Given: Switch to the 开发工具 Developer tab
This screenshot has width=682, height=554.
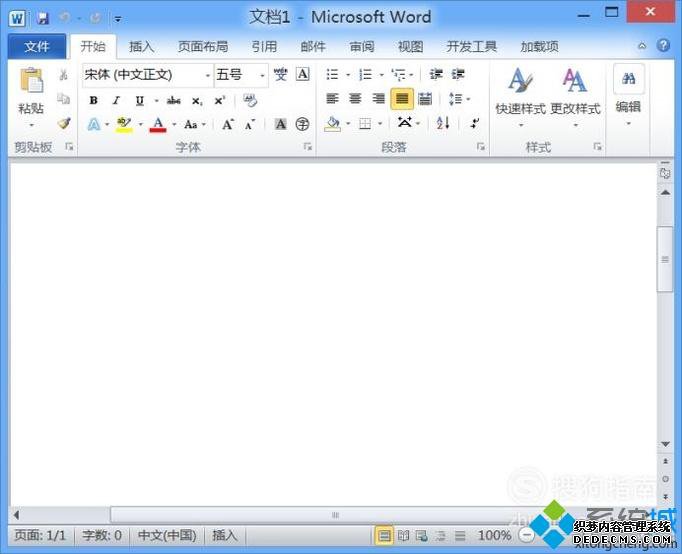Looking at the screenshot, I should 471,46.
